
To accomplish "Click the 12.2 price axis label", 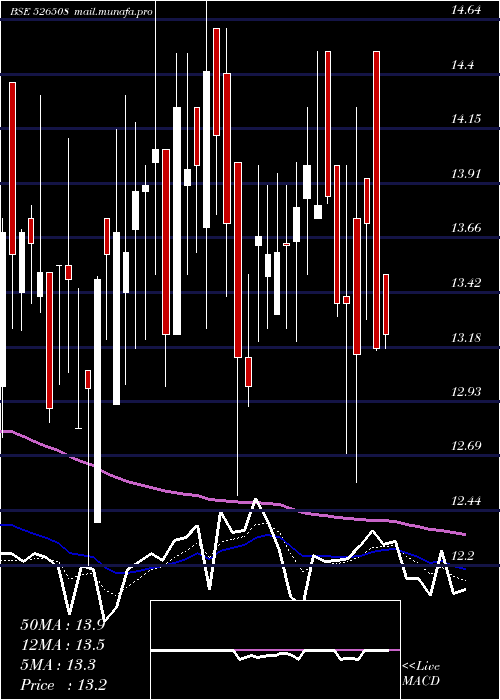I will [x=462, y=556].
